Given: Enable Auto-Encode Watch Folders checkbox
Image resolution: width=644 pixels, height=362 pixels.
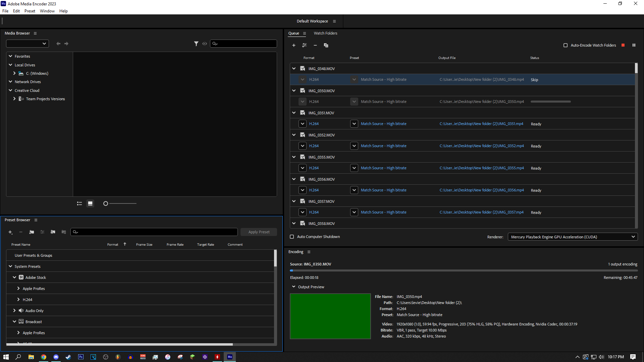Looking at the screenshot, I should tap(566, 45).
